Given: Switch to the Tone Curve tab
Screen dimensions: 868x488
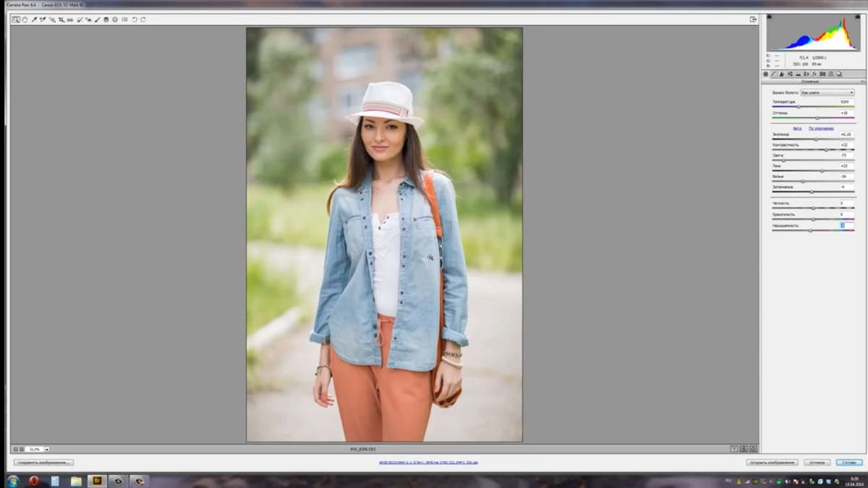Looking at the screenshot, I should pyautogui.click(x=773, y=74).
